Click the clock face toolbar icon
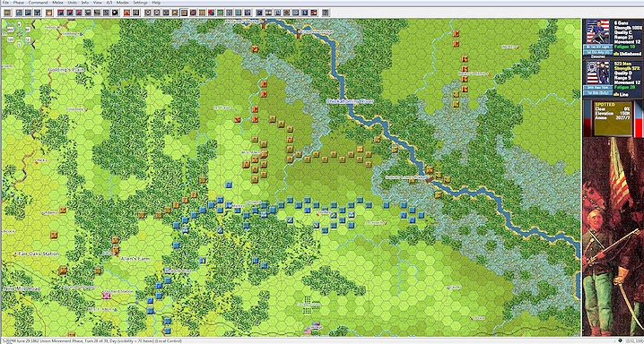 click(x=48, y=13)
